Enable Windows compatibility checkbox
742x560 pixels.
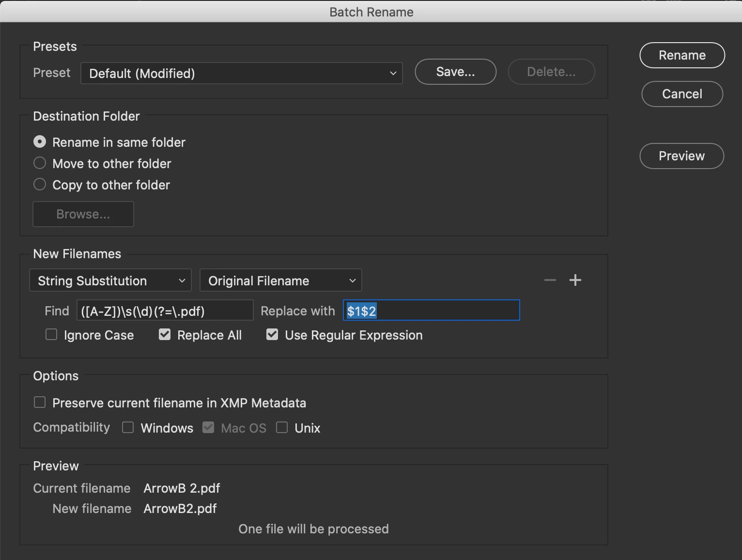pos(128,427)
